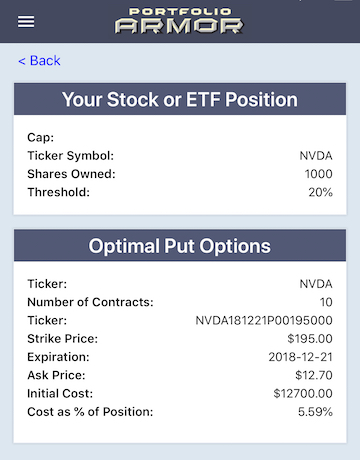Click the Ticker Symbol label

[x=71, y=156]
